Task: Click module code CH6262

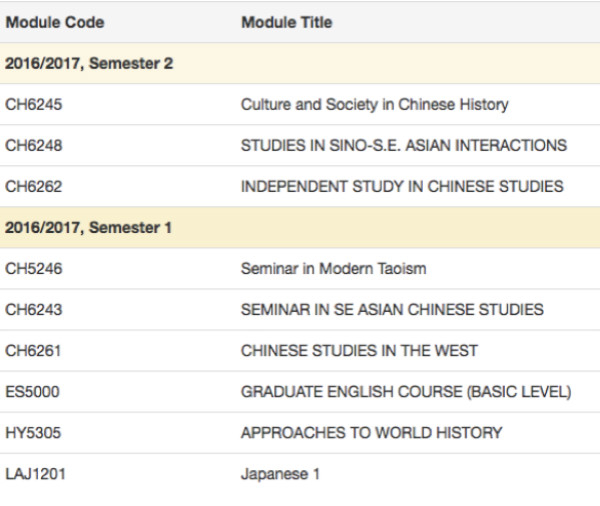Action: pyautogui.click(x=34, y=186)
